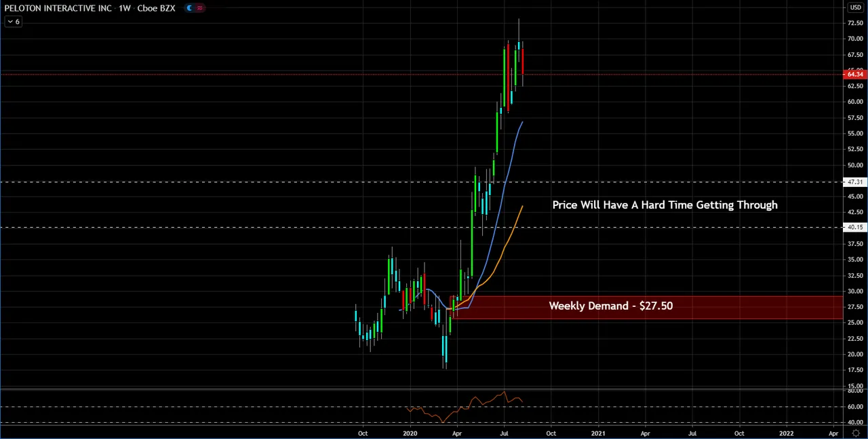Click the 57.50 price scale label

tap(855, 118)
